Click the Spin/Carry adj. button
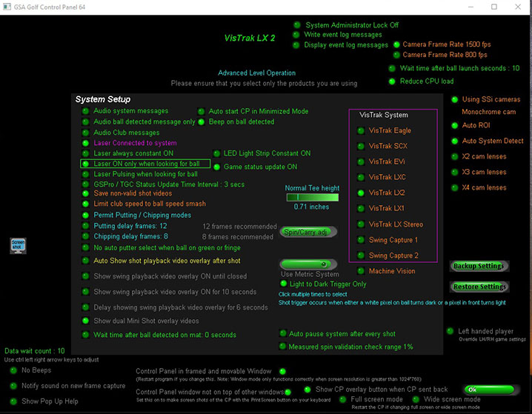Screen dimensions: 532x414 [x=307, y=232]
